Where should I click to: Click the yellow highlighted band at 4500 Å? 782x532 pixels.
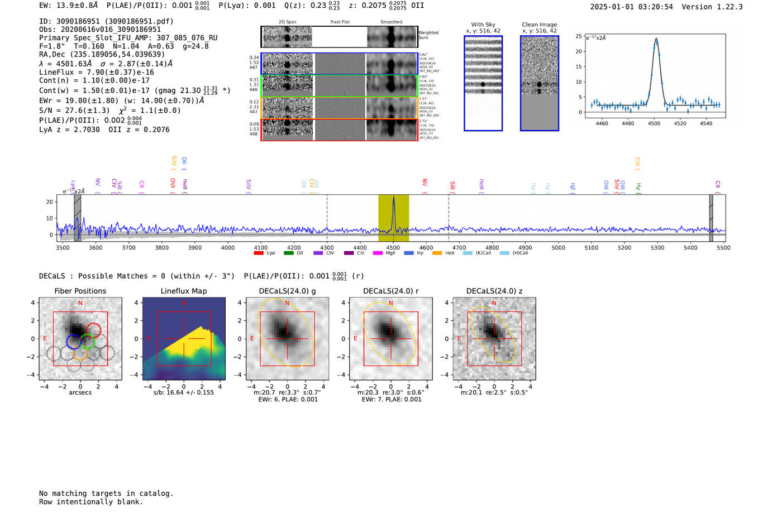pyautogui.click(x=393, y=218)
